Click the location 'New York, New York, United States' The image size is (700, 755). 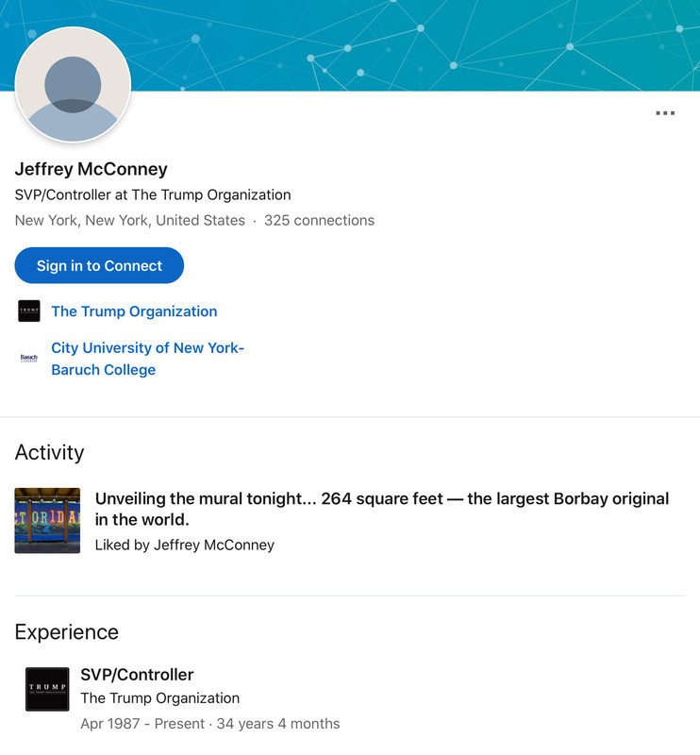(130, 221)
